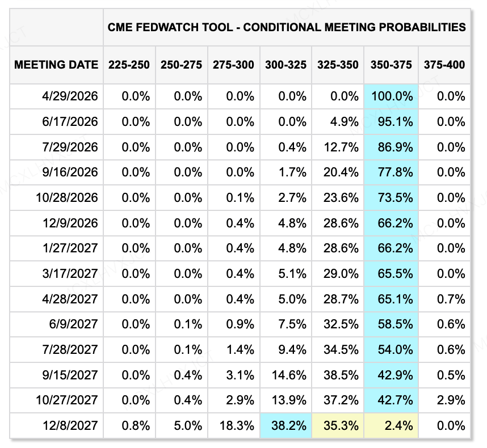The height and width of the screenshot is (448, 487).
Task: Click the 375-400 column header
Action: pos(444,65)
